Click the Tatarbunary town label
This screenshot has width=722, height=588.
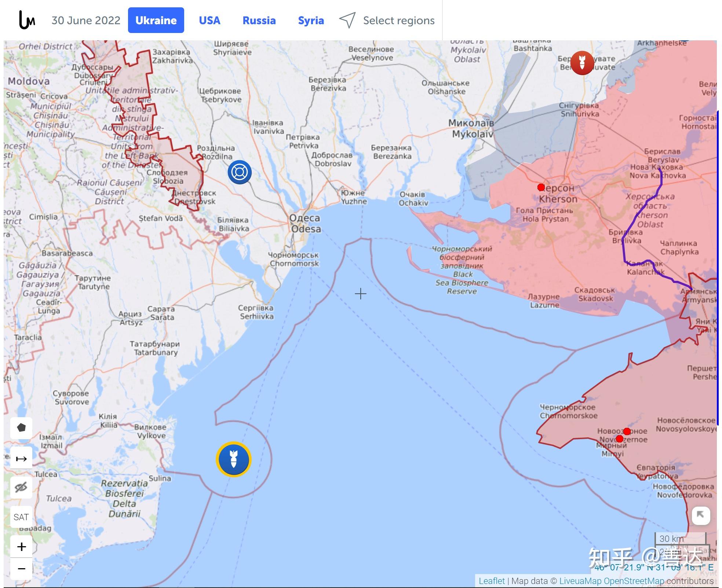155,348
